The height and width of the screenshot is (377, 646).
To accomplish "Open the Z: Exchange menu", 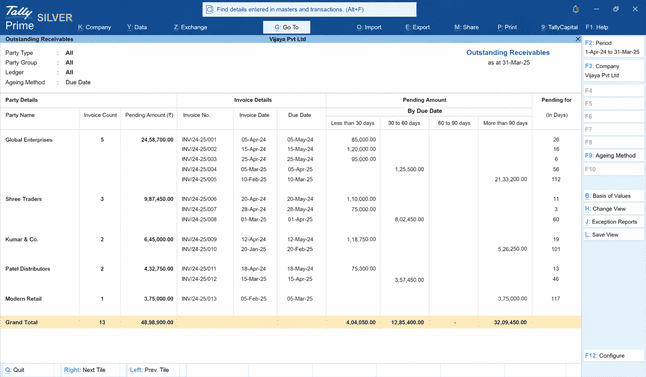I will tap(190, 27).
